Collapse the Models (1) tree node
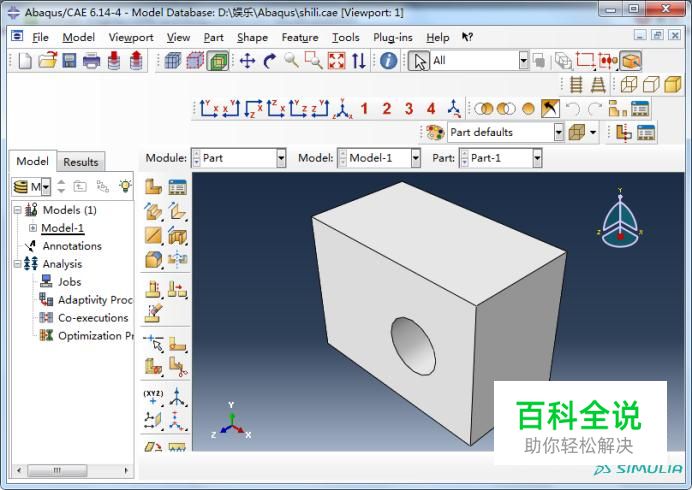This screenshot has height=490, width=692. (17, 210)
